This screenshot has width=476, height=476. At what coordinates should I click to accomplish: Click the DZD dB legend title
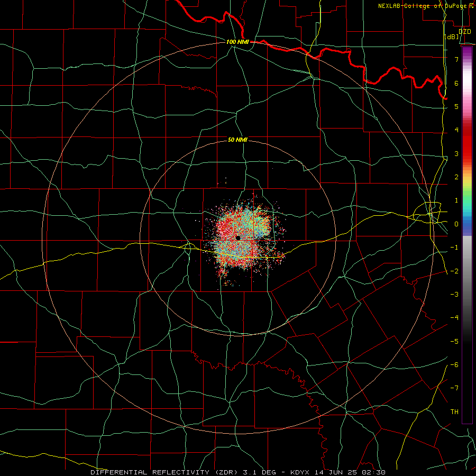click(458, 34)
